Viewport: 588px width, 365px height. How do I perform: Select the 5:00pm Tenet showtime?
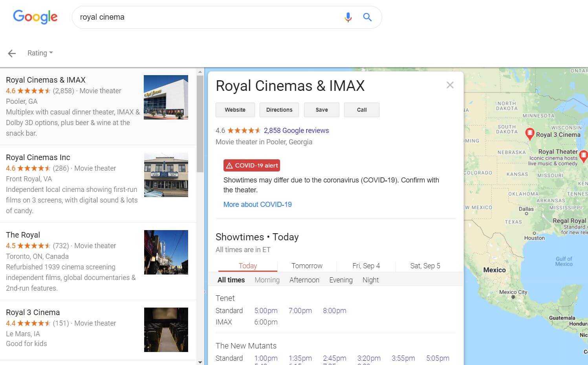click(266, 310)
